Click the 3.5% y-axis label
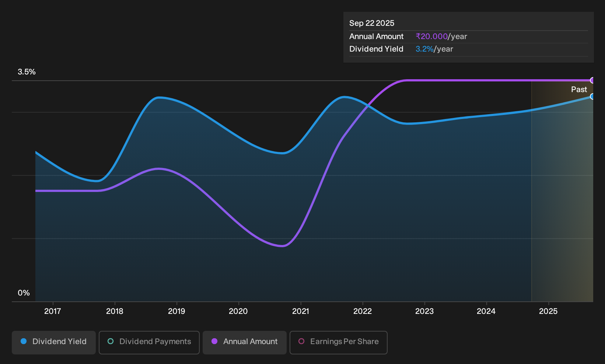 point(27,72)
